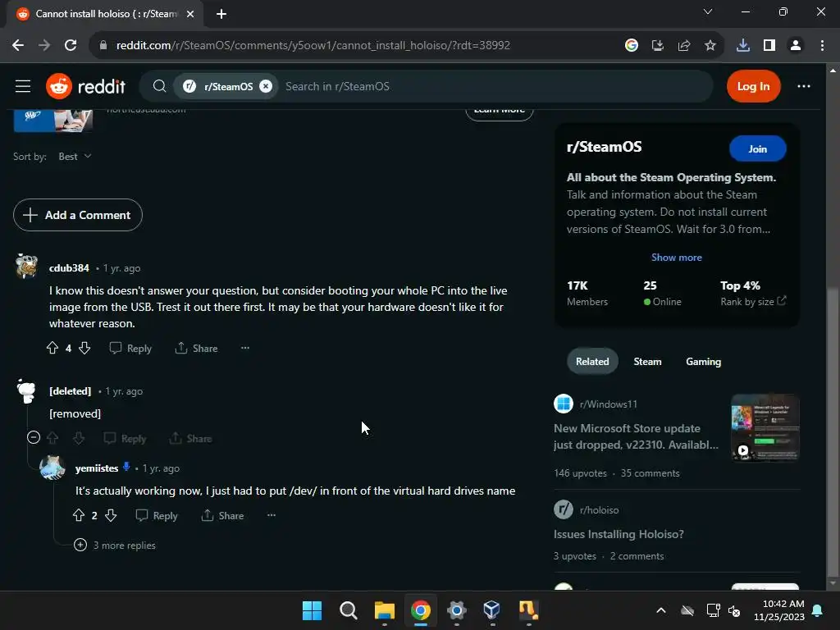Screen dimensions: 840x630
Task: Reply to yemiistes' comment
Action: [x=157, y=515]
